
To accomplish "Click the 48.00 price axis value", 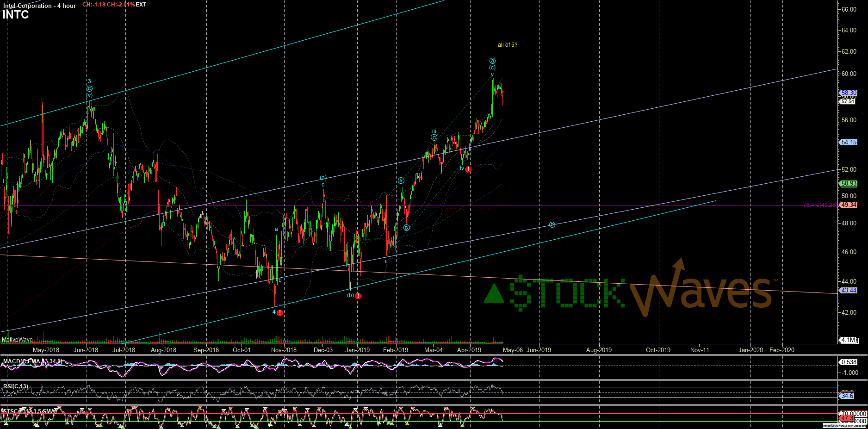I will point(849,223).
